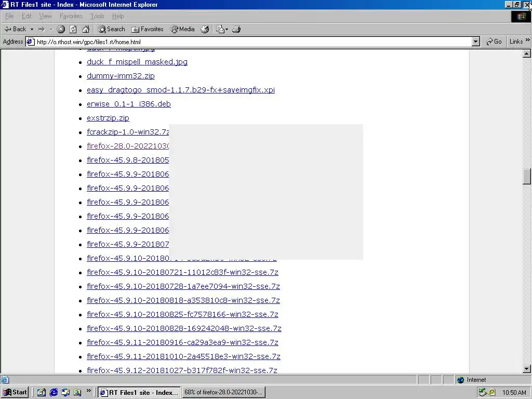Click Show Desktop quick launch icon
This screenshot has height=399, width=532.
(x=42, y=393)
